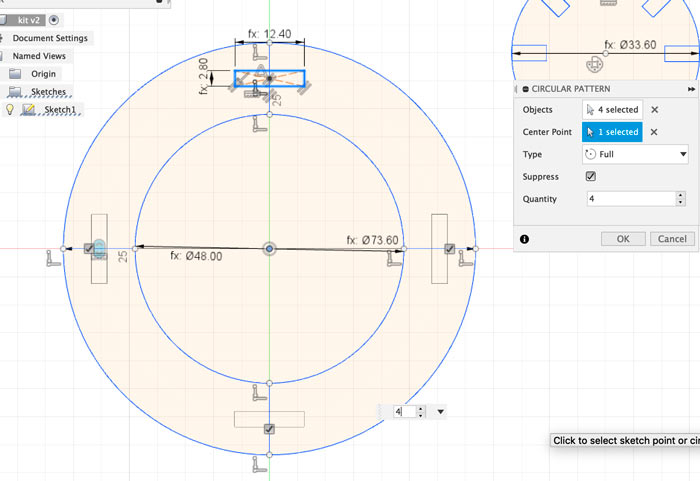
Task: Click the fx: Ø33.60 dimension in upper sketch
Action: [630, 45]
